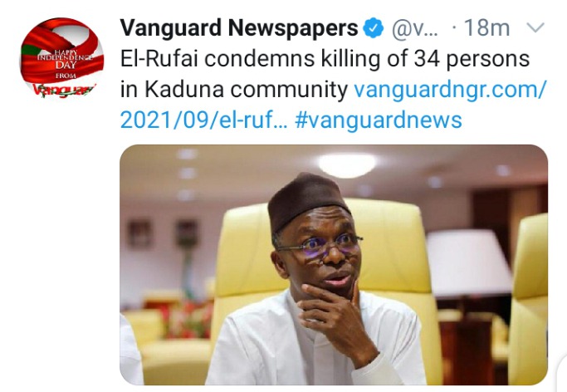
Task: Click the white lampshade in the photo
Action: click(469, 262)
